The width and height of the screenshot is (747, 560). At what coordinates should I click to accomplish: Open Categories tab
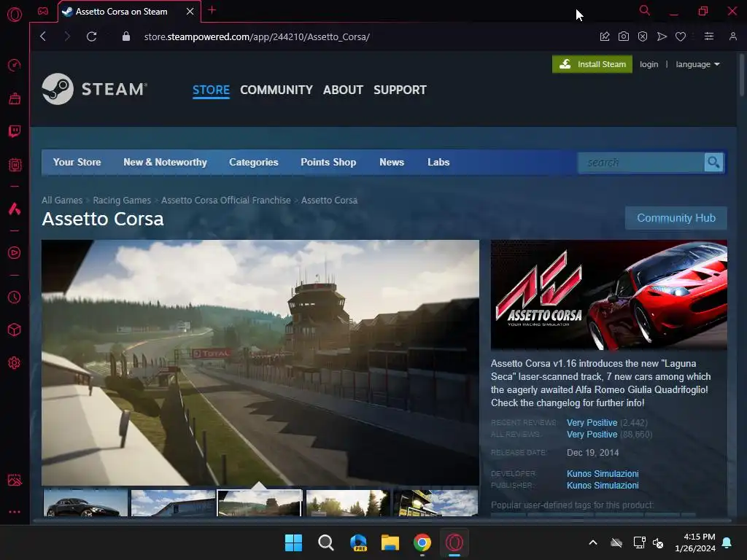tap(253, 163)
